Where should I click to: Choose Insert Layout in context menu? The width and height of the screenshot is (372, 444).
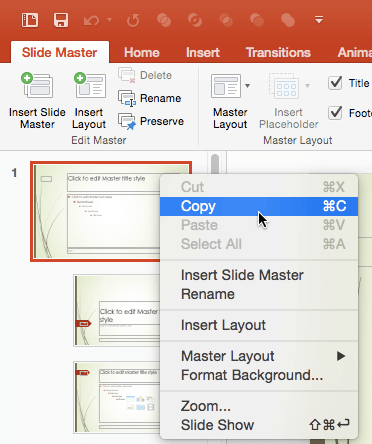tap(259, 325)
